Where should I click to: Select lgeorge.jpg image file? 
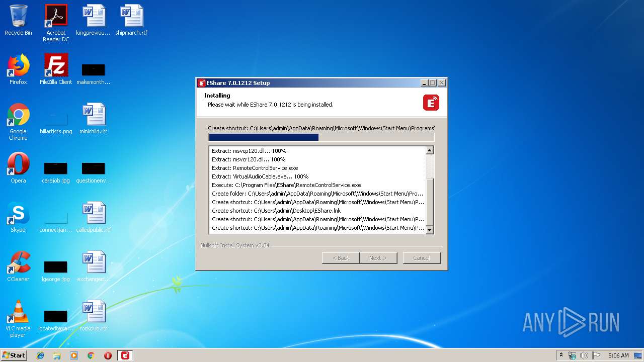[56, 270]
